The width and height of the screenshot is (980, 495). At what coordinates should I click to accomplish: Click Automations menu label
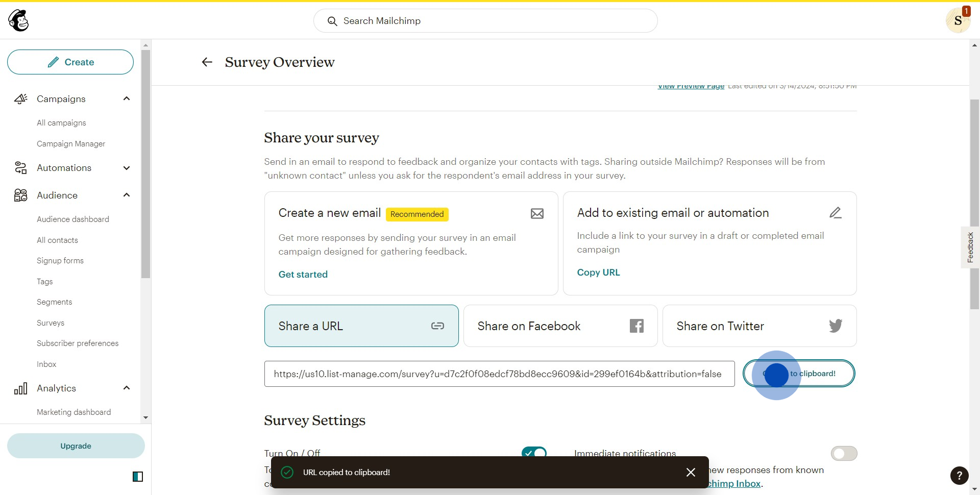click(x=64, y=168)
